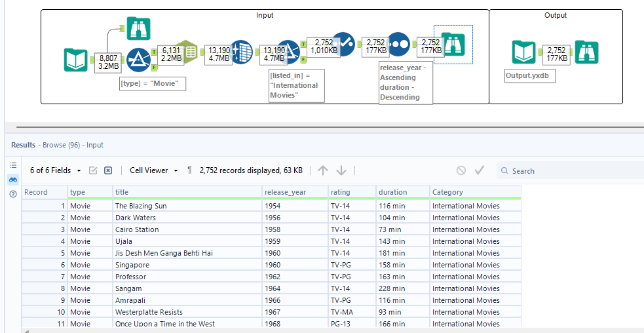The image size is (644, 333).
Task: Click the Filter tool with [type] = "Movie"
Action: pos(138,60)
